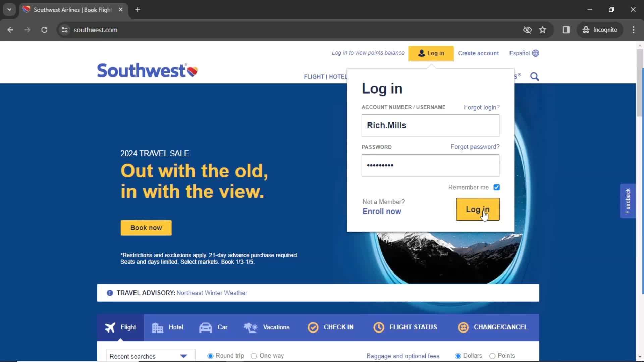The width and height of the screenshot is (644, 362).
Task: Click the Hotel tab building icon
Action: point(158,327)
